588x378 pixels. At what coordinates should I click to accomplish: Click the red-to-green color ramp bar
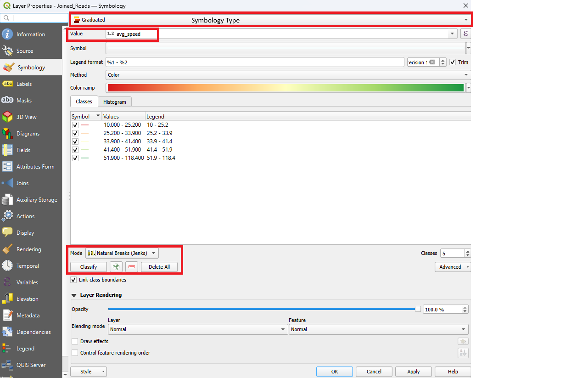coord(285,88)
